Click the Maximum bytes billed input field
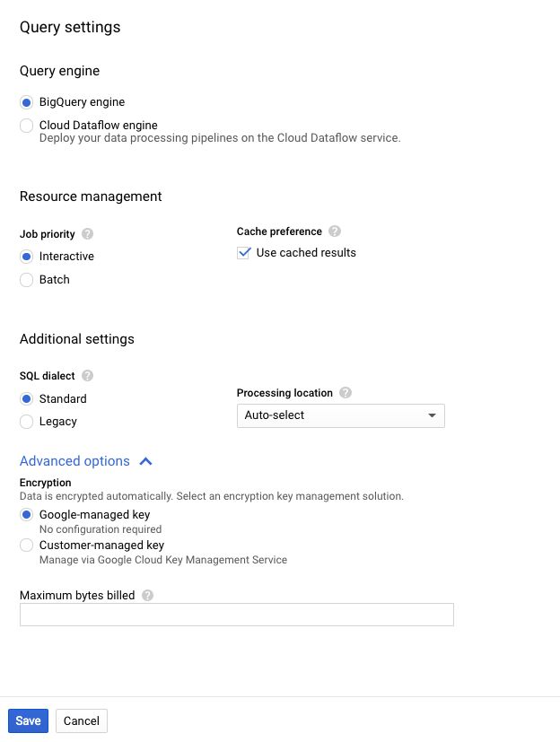The width and height of the screenshot is (560, 742). point(237,615)
